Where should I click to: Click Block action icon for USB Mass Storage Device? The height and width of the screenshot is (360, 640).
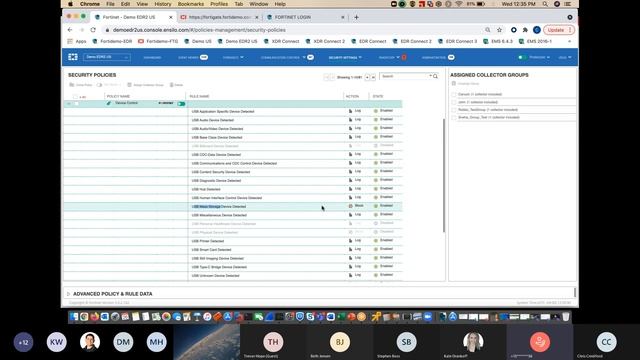point(350,206)
